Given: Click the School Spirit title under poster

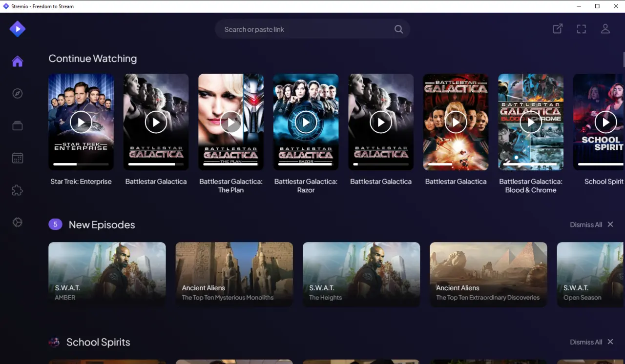Looking at the screenshot, I should click(x=604, y=182).
